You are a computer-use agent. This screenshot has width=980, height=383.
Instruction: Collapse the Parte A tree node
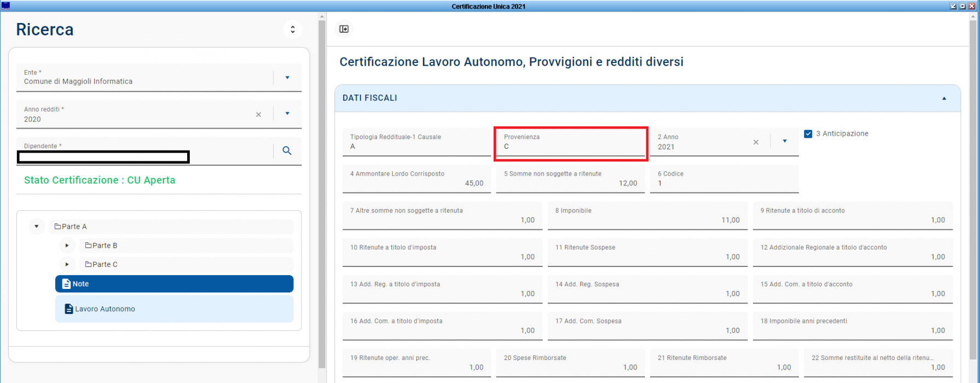(37, 227)
